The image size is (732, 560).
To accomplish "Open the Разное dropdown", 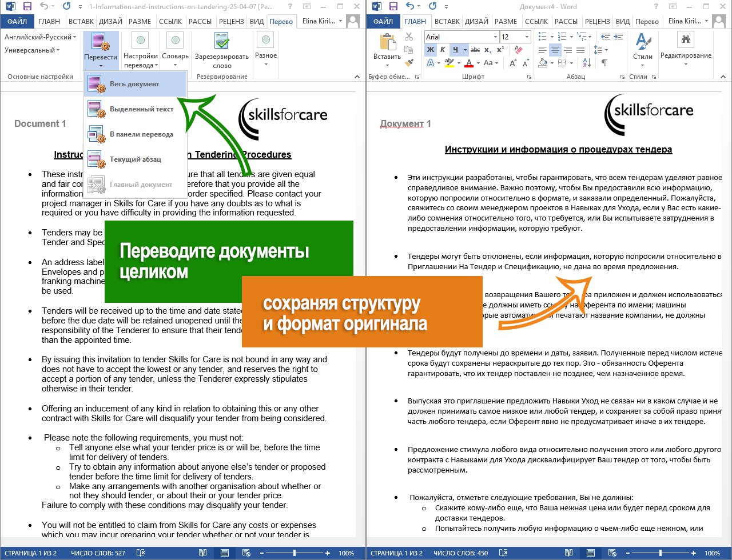I will (x=266, y=50).
